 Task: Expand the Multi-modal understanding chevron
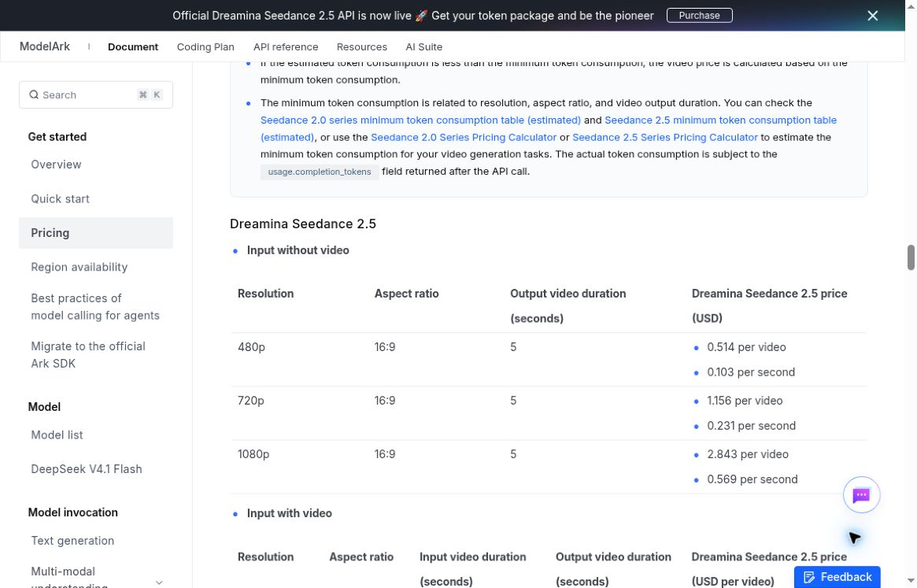[159, 582]
